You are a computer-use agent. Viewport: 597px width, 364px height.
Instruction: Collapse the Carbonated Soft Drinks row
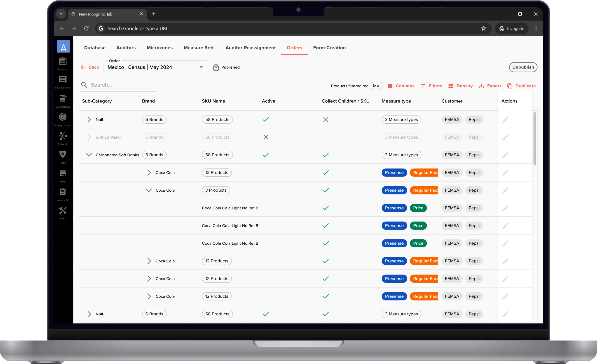pos(89,155)
